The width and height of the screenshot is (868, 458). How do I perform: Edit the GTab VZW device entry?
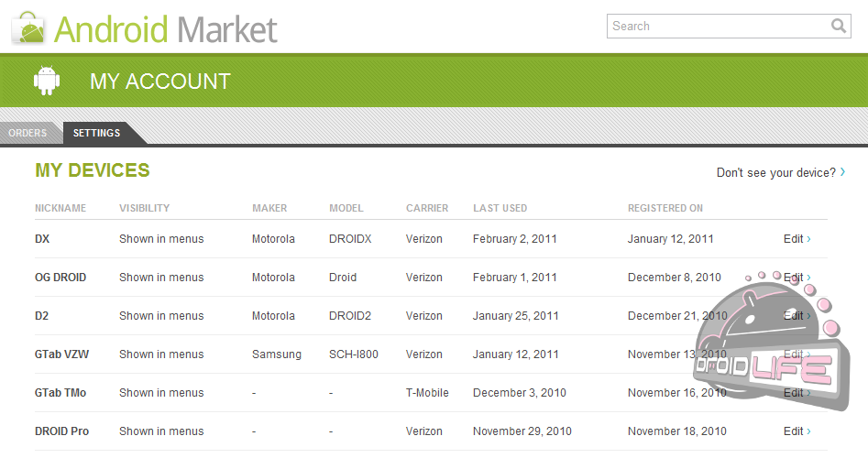click(x=796, y=354)
